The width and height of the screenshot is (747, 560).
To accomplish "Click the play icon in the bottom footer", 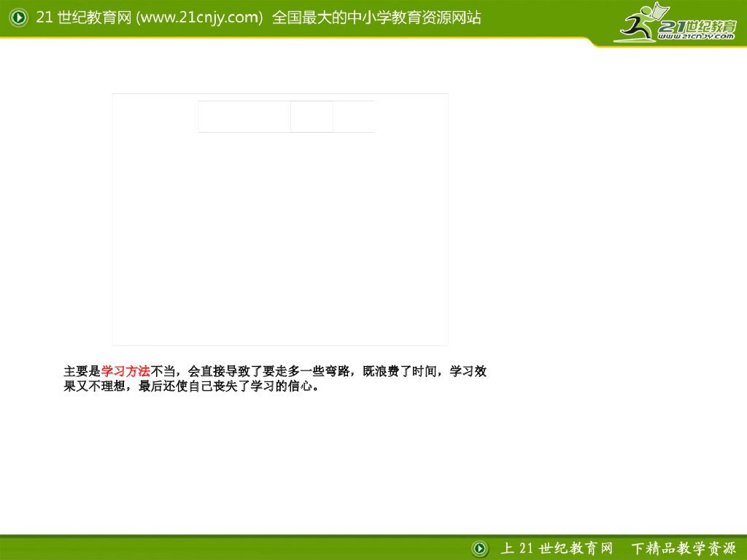I will tap(480, 548).
